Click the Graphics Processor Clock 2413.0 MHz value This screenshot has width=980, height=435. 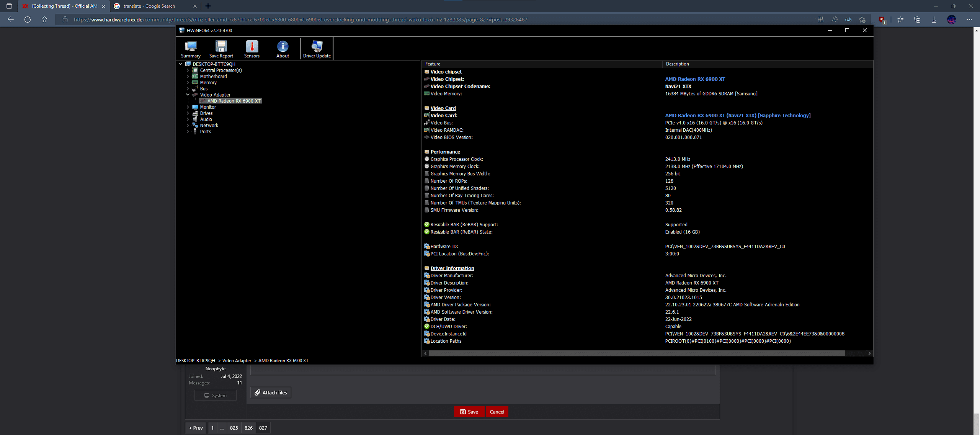tap(678, 159)
